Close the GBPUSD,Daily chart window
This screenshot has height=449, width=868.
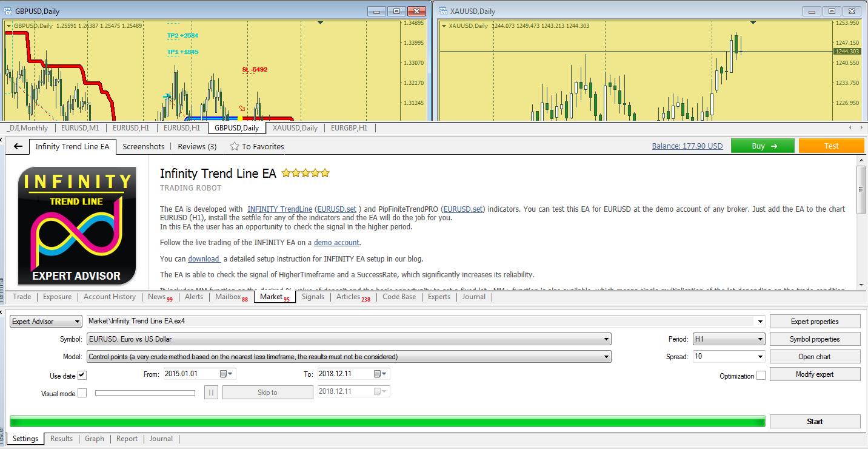coord(416,12)
